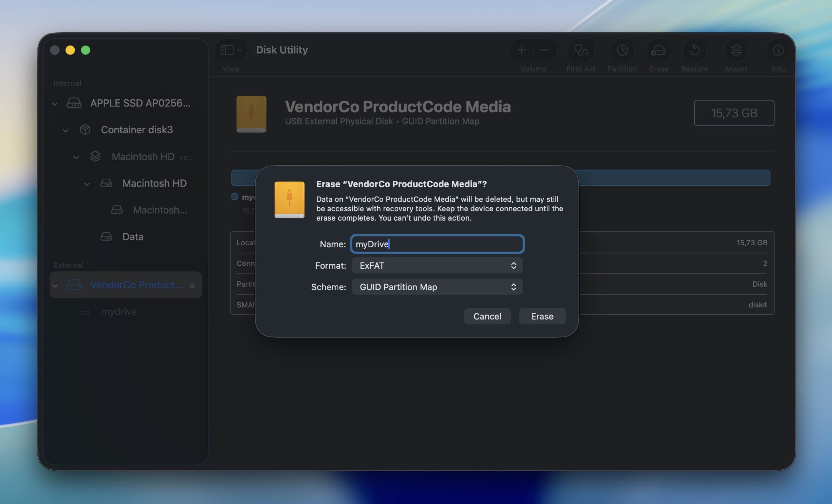The height and width of the screenshot is (504, 832).
Task: Confirm with the Erase button
Action: tap(542, 316)
